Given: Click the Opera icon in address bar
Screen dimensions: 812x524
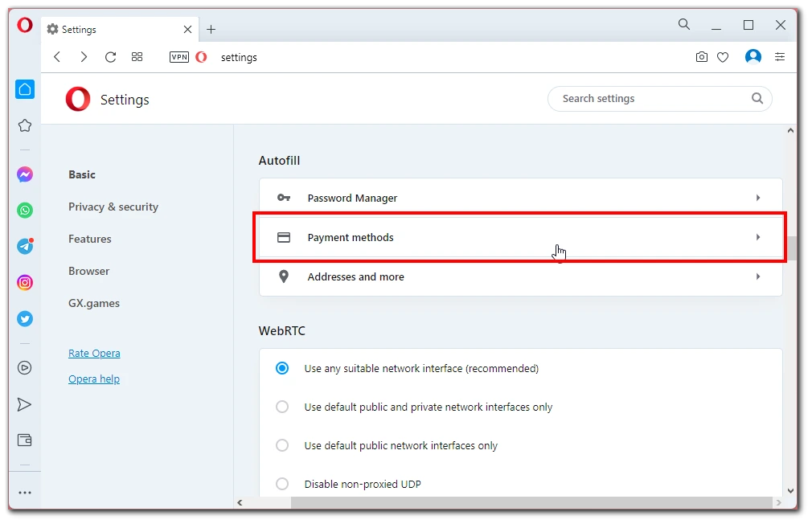Looking at the screenshot, I should click(202, 57).
